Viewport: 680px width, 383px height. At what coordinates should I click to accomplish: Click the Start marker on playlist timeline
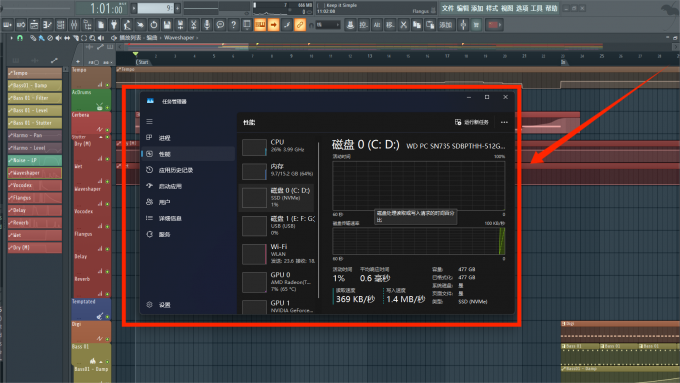pos(142,62)
